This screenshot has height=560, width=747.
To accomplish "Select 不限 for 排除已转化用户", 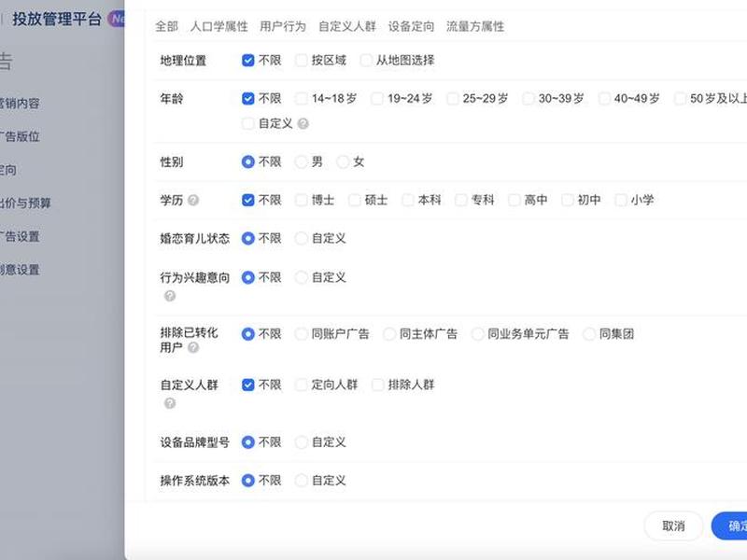I will tap(247, 334).
